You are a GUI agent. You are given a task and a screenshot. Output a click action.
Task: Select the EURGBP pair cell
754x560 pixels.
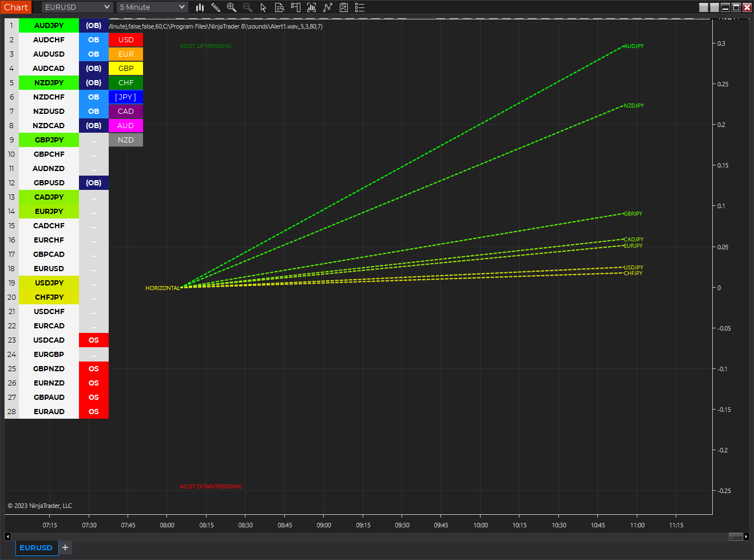(x=49, y=354)
